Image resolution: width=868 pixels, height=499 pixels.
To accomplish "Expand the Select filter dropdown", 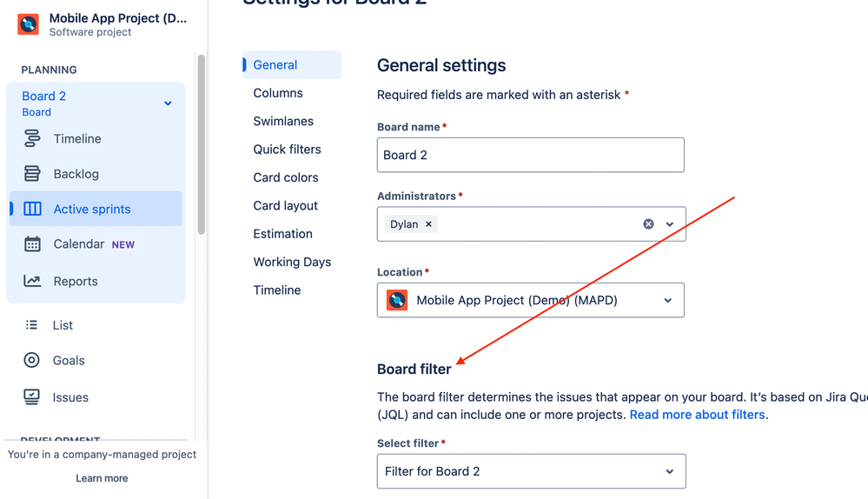I will coord(532,471).
